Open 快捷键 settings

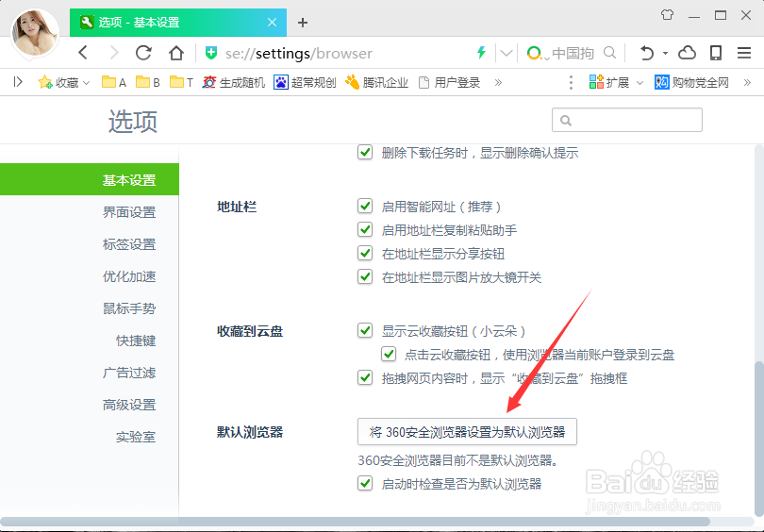click(x=136, y=341)
